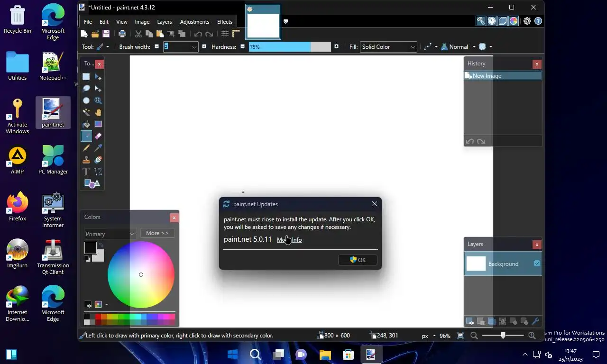Toggle the Layers window visibility button
The width and height of the screenshot is (607, 364).
[503, 21]
